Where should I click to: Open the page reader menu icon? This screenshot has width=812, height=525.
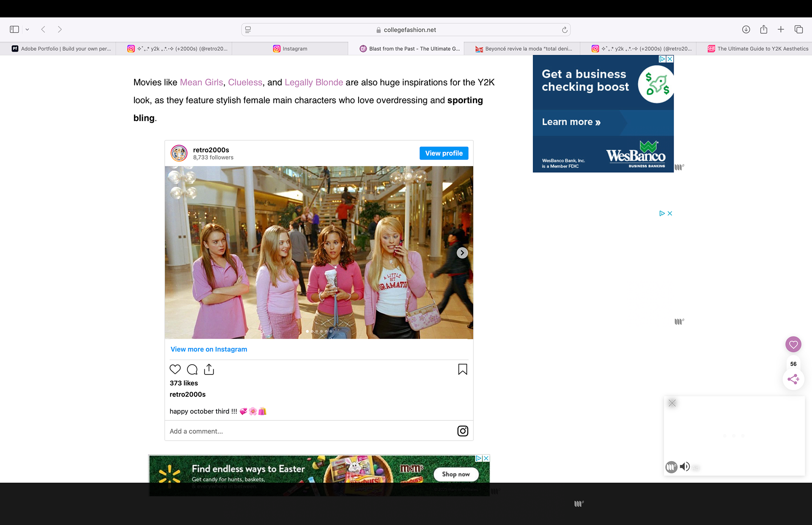pos(248,30)
